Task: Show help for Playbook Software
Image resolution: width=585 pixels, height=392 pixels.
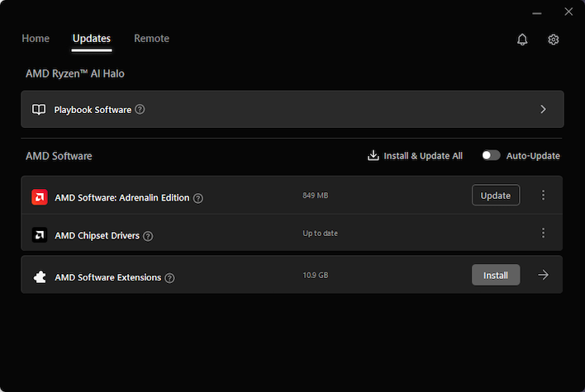Action: click(x=140, y=109)
